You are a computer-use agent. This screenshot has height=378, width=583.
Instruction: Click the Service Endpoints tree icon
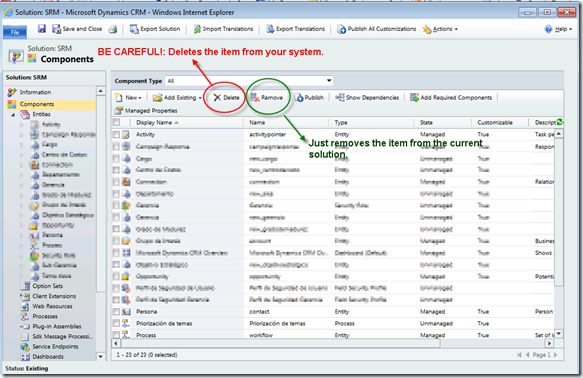click(x=25, y=347)
